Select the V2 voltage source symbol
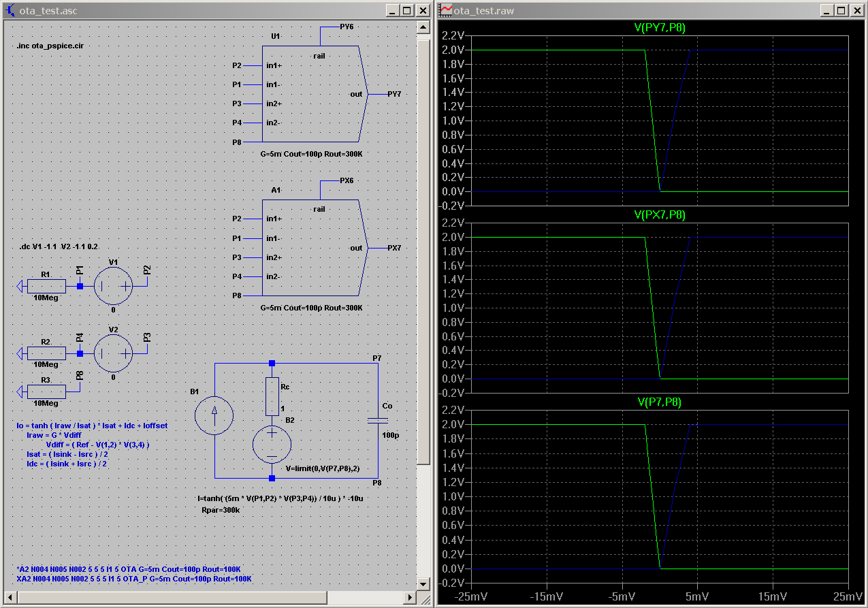This screenshot has width=868, height=608. coord(113,353)
